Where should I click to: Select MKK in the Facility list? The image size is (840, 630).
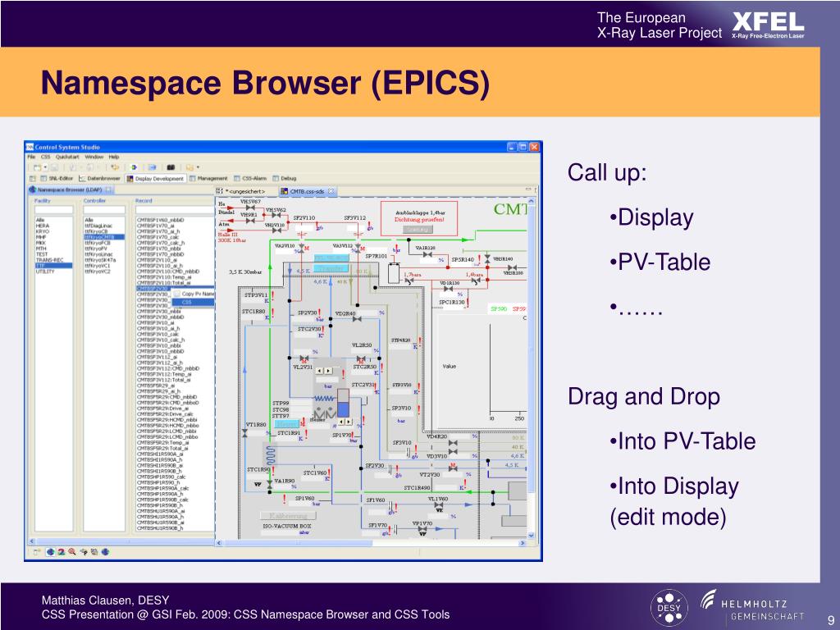53,243
